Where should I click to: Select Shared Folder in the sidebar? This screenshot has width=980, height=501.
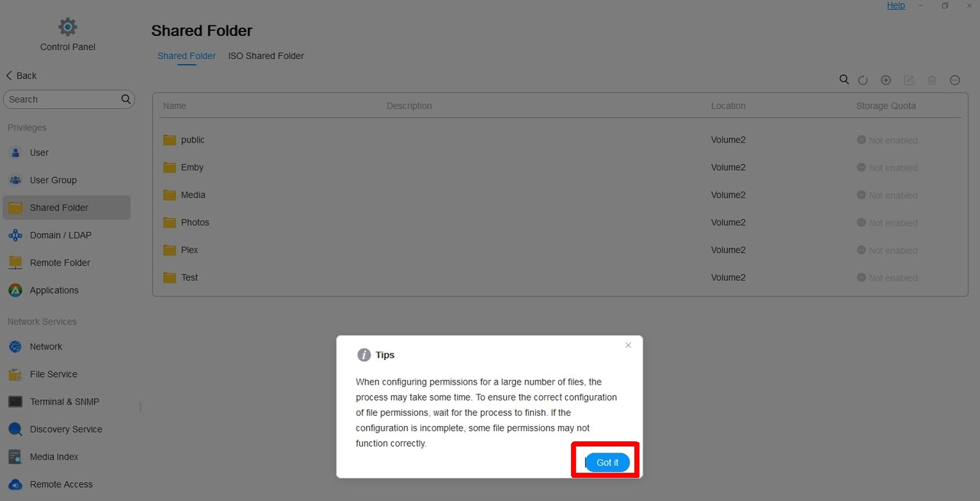pos(67,208)
